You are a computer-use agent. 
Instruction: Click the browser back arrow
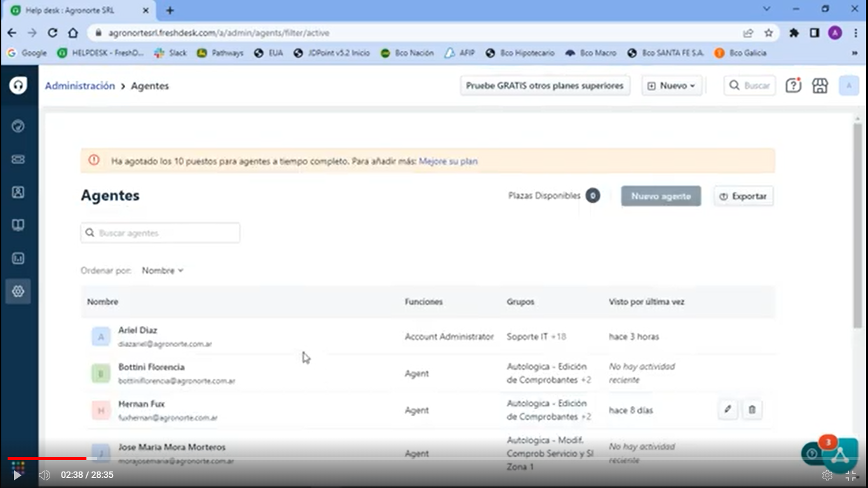[12, 32]
